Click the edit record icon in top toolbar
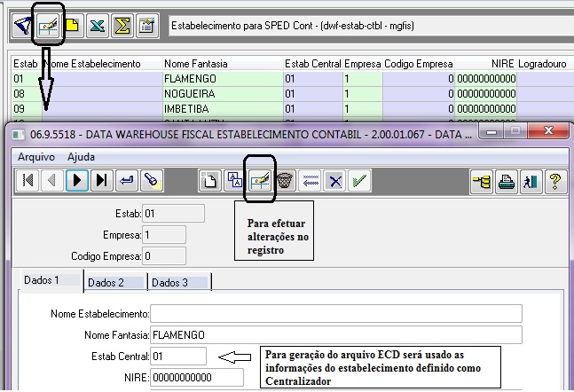 tap(48, 26)
